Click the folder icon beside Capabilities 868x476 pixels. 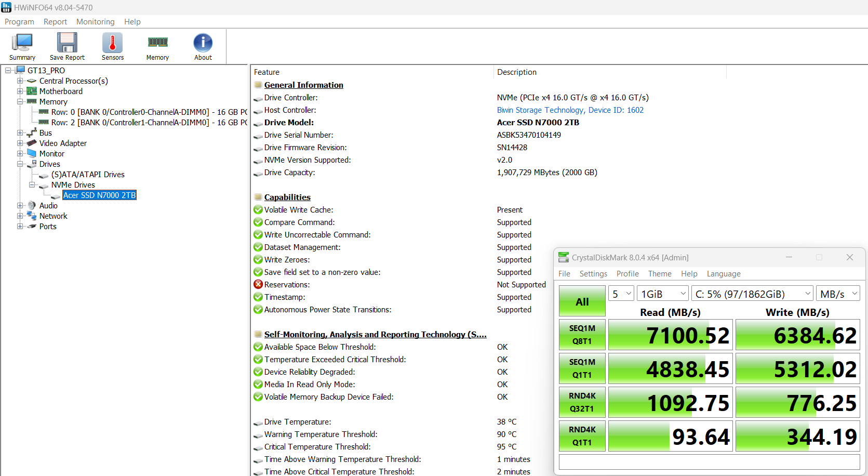pyautogui.click(x=258, y=197)
